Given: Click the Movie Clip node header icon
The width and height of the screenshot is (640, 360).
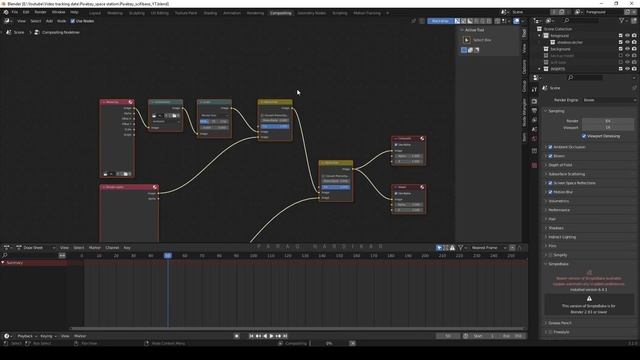Looking at the screenshot, I should tap(131, 102).
